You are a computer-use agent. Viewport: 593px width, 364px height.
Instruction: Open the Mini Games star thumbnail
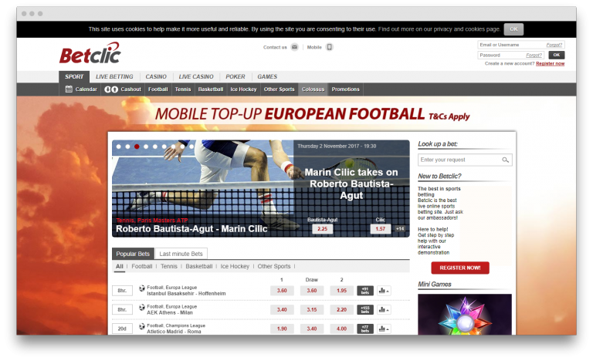465,314
